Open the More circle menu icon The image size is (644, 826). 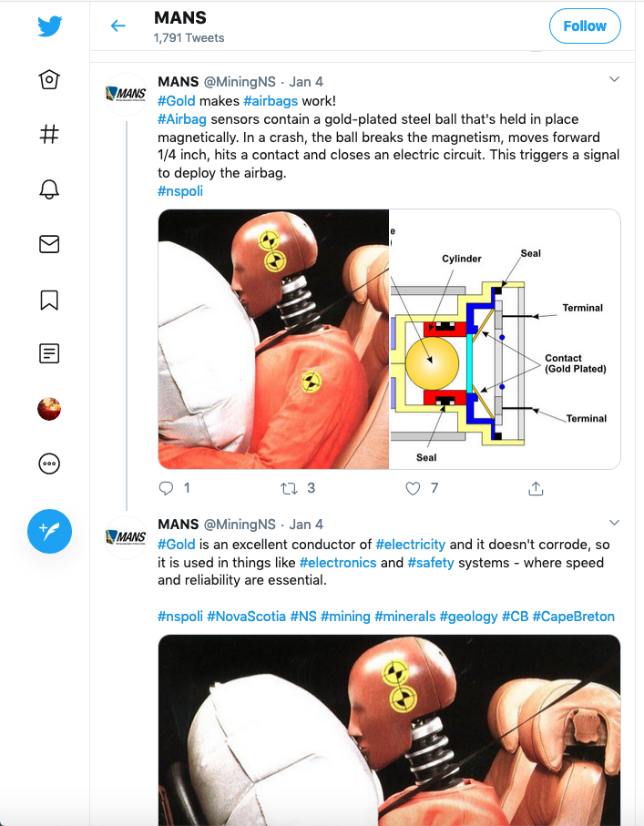[x=49, y=464]
